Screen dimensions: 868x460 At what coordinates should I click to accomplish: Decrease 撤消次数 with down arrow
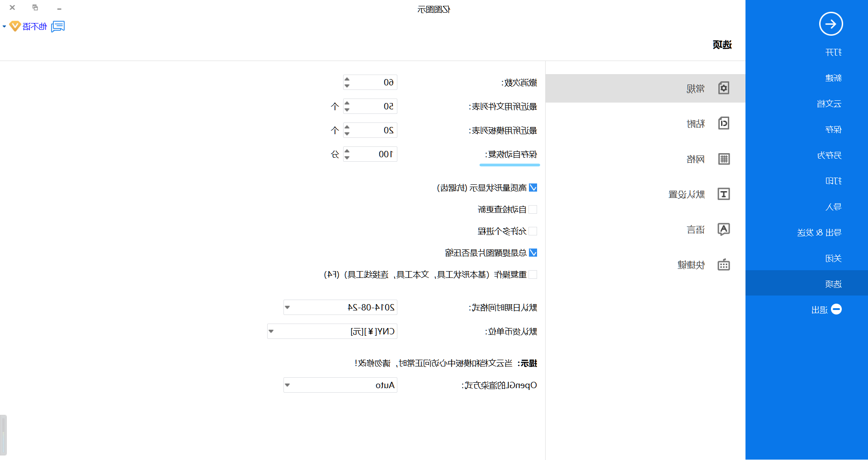click(347, 86)
